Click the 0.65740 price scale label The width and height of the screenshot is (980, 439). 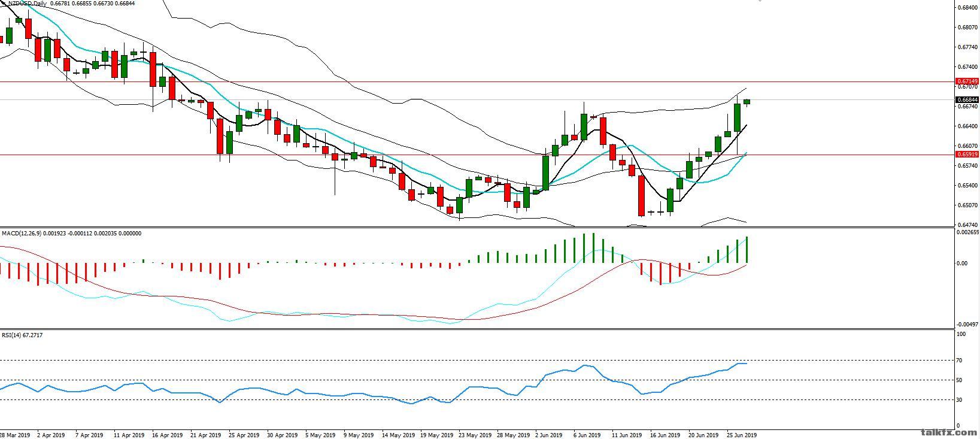(x=967, y=166)
